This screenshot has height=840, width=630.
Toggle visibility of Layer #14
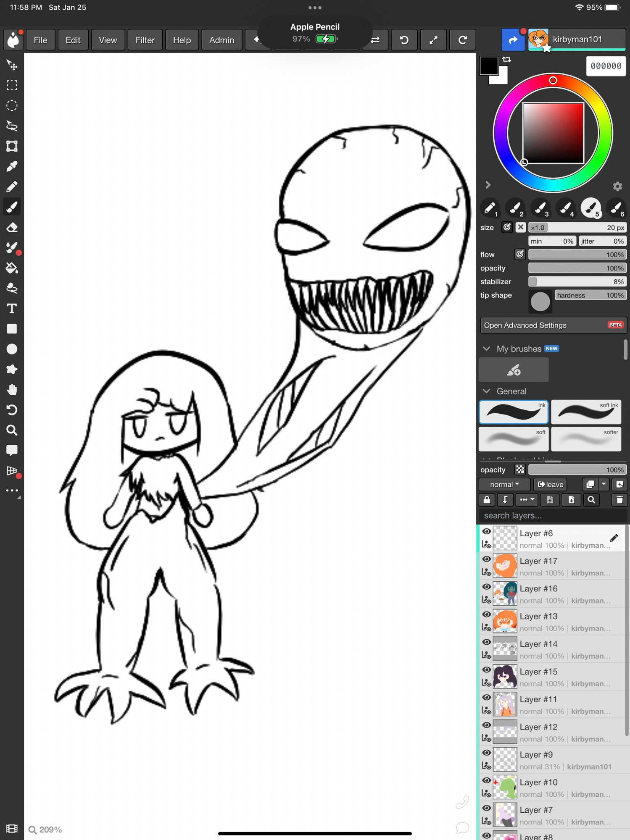[486, 643]
